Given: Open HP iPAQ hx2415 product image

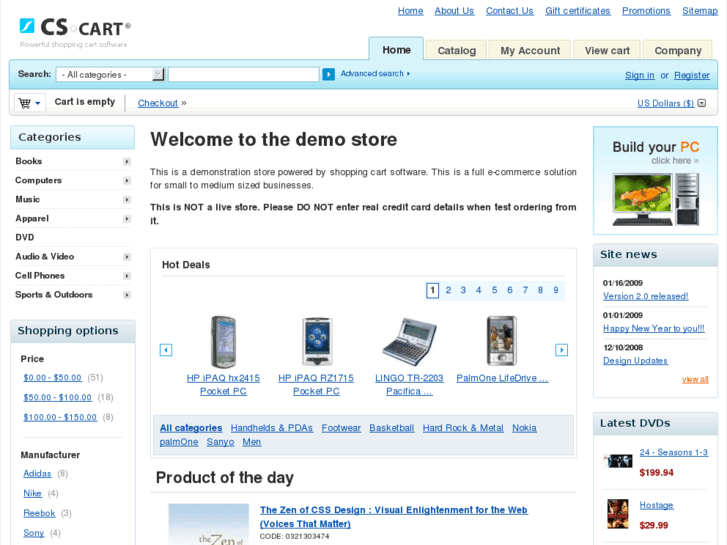Looking at the screenshot, I should (223, 342).
